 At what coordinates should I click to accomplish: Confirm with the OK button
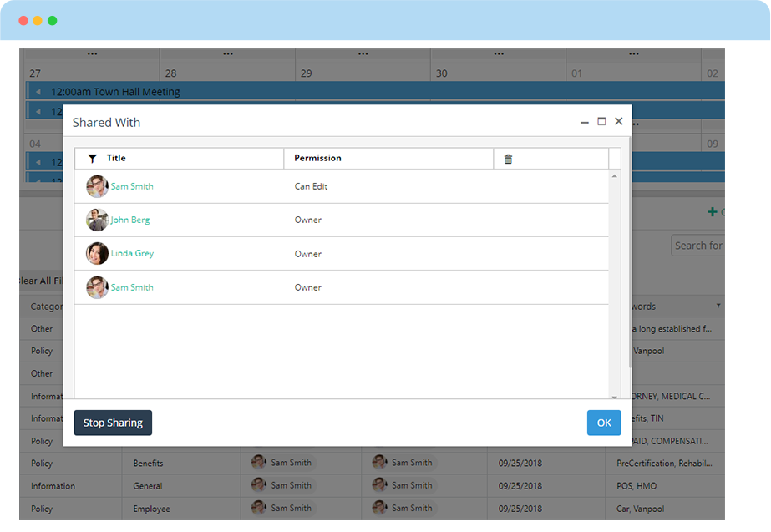click(x=604, y=423)
